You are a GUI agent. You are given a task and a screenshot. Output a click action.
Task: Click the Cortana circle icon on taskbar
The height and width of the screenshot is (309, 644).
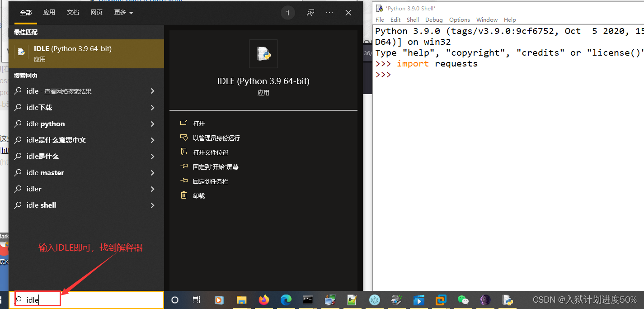175,300
